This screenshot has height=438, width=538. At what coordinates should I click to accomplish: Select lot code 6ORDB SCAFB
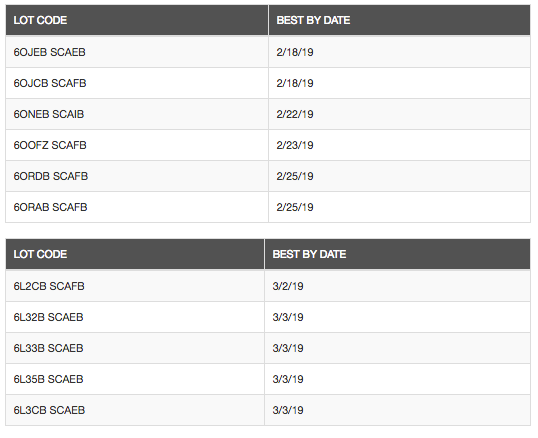51,176
